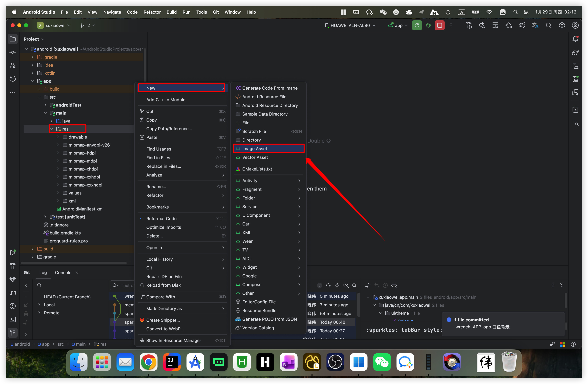Expand the mipmap-hdpi folder
Image resolution: width=588 pixels, height=384 pixels.
tap(58, 153)
